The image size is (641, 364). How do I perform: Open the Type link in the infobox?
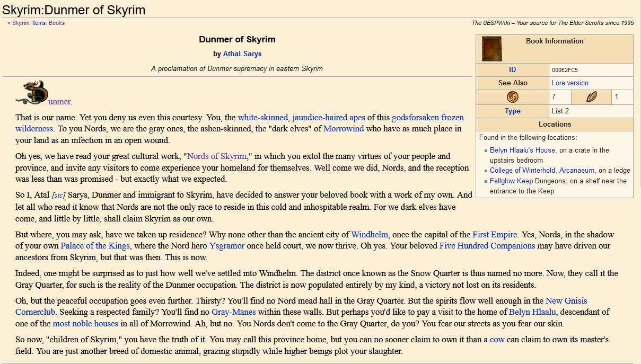pyautogui.click(x=512, y=111)
